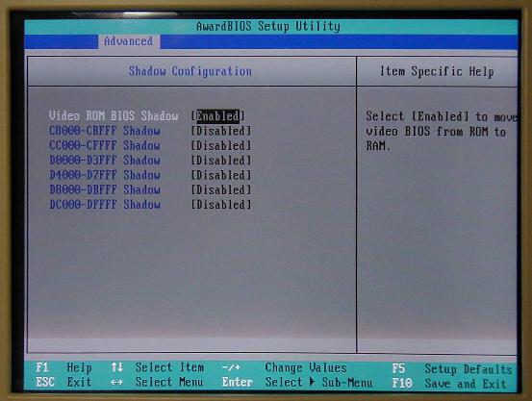Toggle CC000-CFFFF Shadow Disabled value

(x=221, y=146)
